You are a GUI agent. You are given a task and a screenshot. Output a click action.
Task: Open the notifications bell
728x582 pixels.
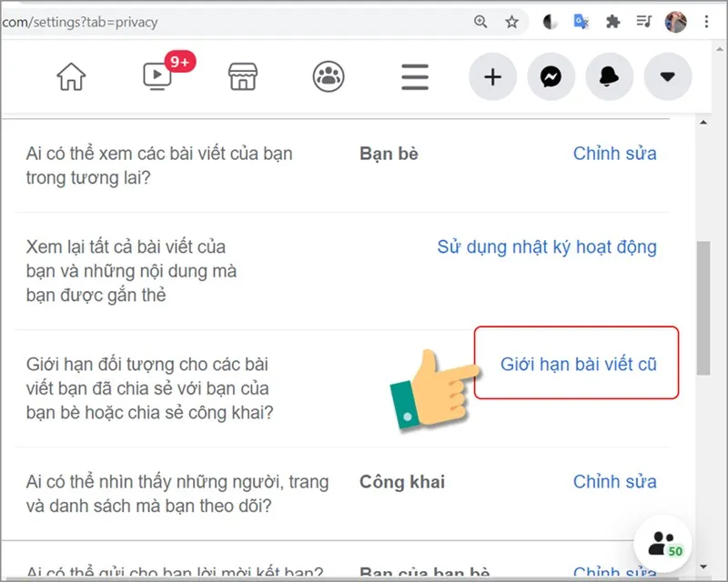[610, 77]
